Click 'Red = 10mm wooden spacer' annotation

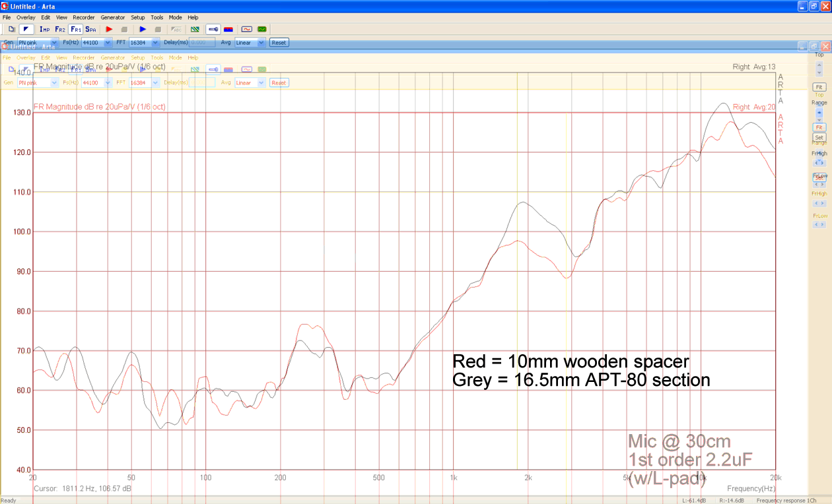[571, 362]
